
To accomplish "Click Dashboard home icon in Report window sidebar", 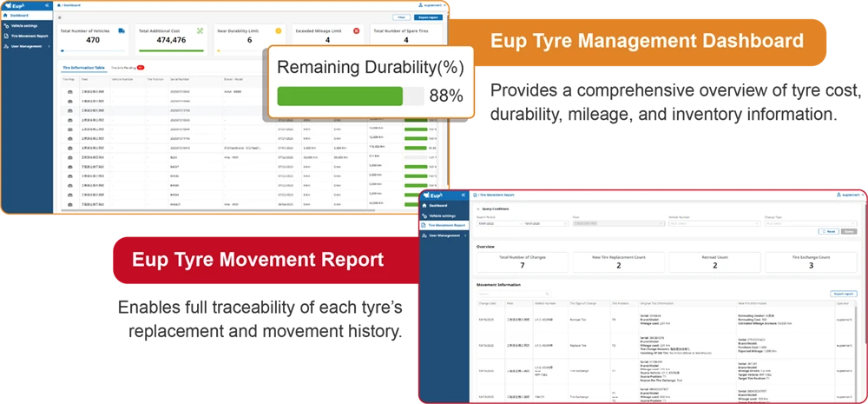I will tap(424, 206).
